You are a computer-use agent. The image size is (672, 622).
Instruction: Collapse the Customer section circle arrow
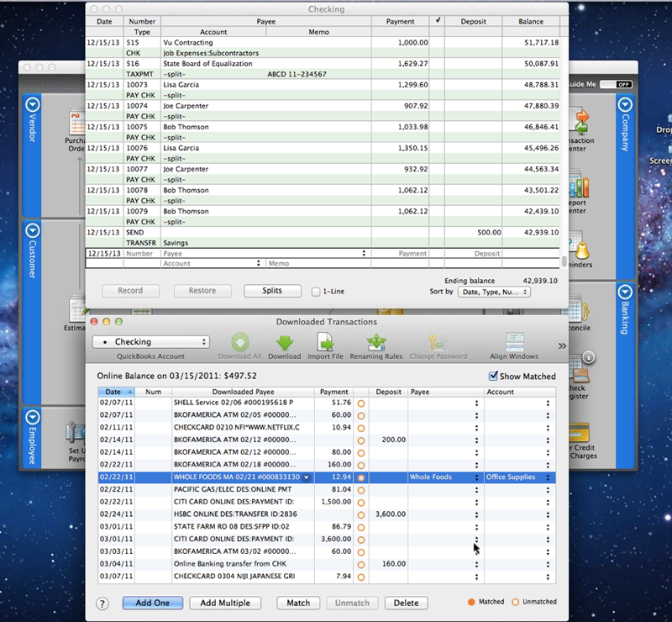click(x=33, y=231)
